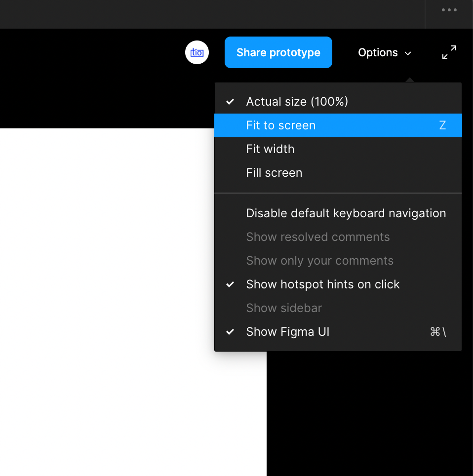473x476 pixels.
Task: Click the user avatar icon
Action: pos(197,52)
